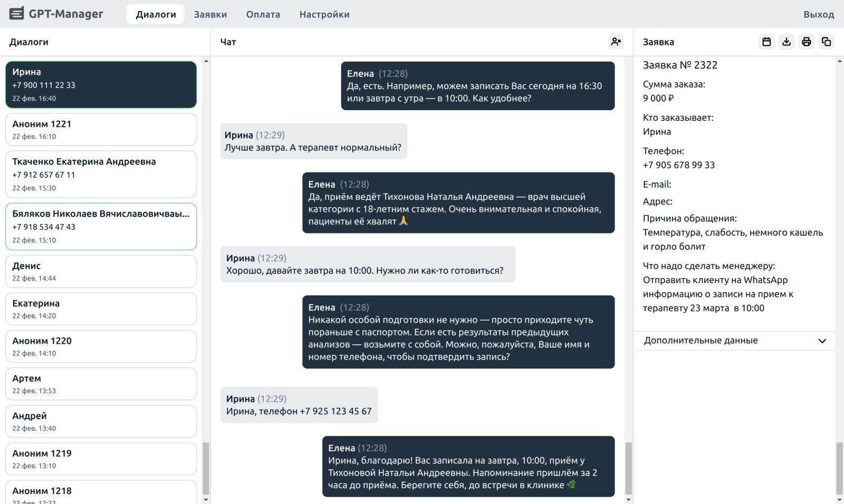Click the chat scrollbar thumb
Image resolution: width=844 pixels, height=504 pixels.
coord(628,468)
